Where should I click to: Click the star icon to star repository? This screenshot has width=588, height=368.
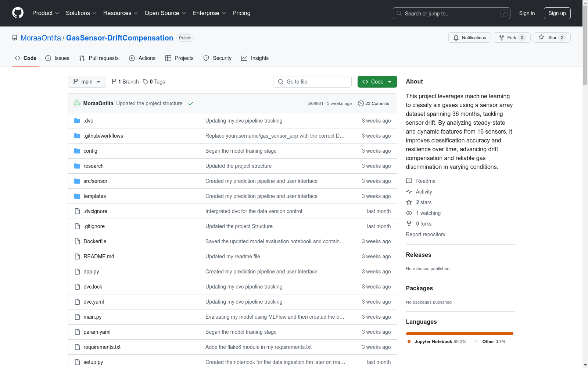coord(541,38)
